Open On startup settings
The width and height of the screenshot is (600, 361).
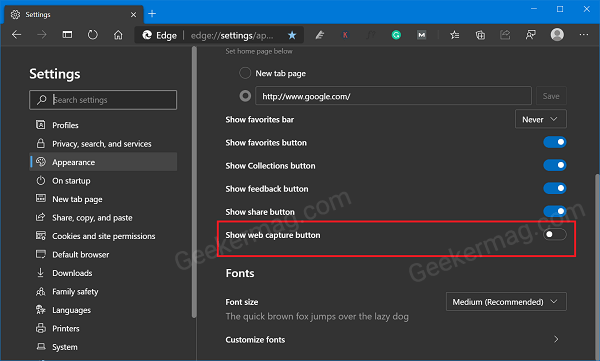point(103,181)
